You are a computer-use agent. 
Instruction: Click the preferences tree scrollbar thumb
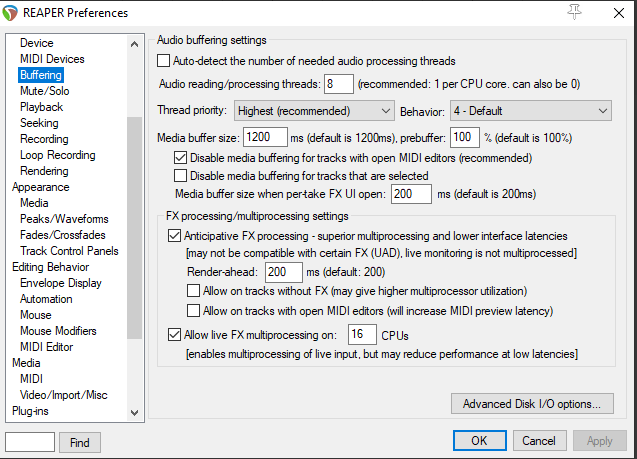click(x=134, y=227)
